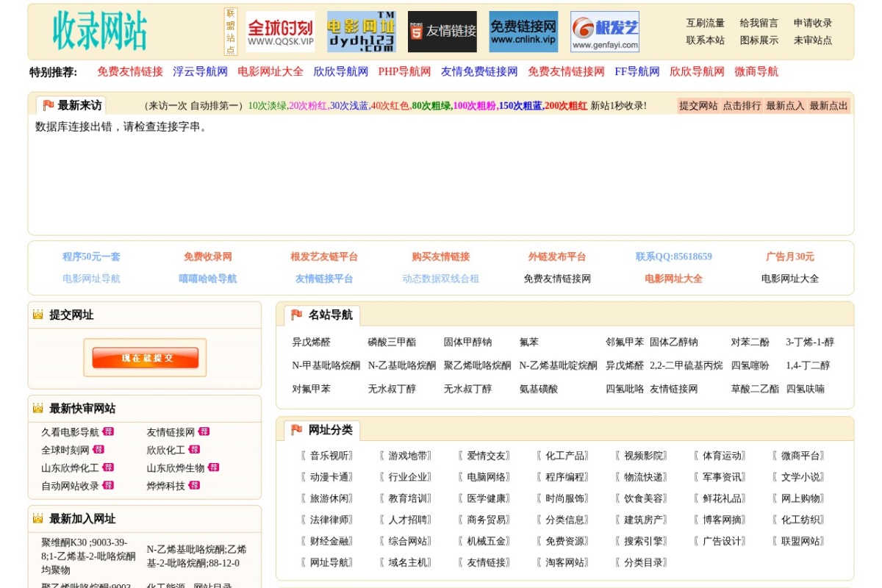Click the 免费链接网 cnlink.vip banner
Screen dimensions: 882x588
[x=522, y=30]
